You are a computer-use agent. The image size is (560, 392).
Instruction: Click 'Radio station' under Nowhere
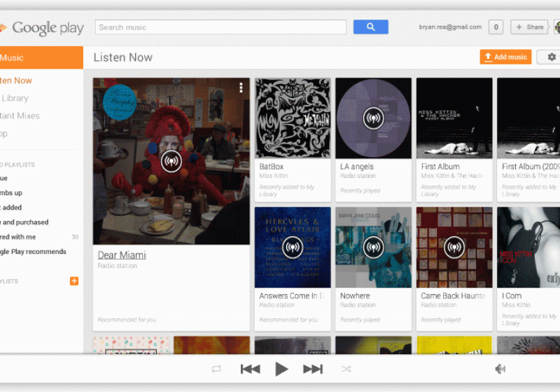[x=358, y=305]
